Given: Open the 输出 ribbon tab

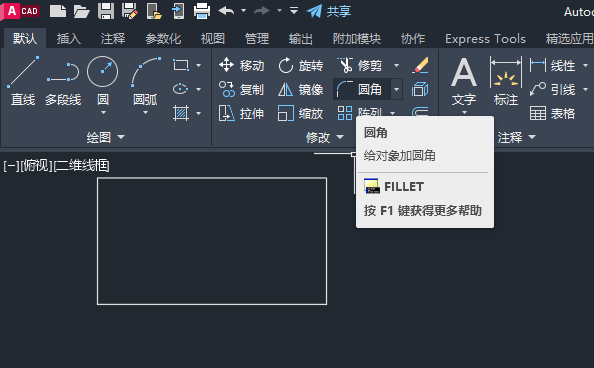Looking at the screenshot, I should pyautogui.click(x=300, y=38).
